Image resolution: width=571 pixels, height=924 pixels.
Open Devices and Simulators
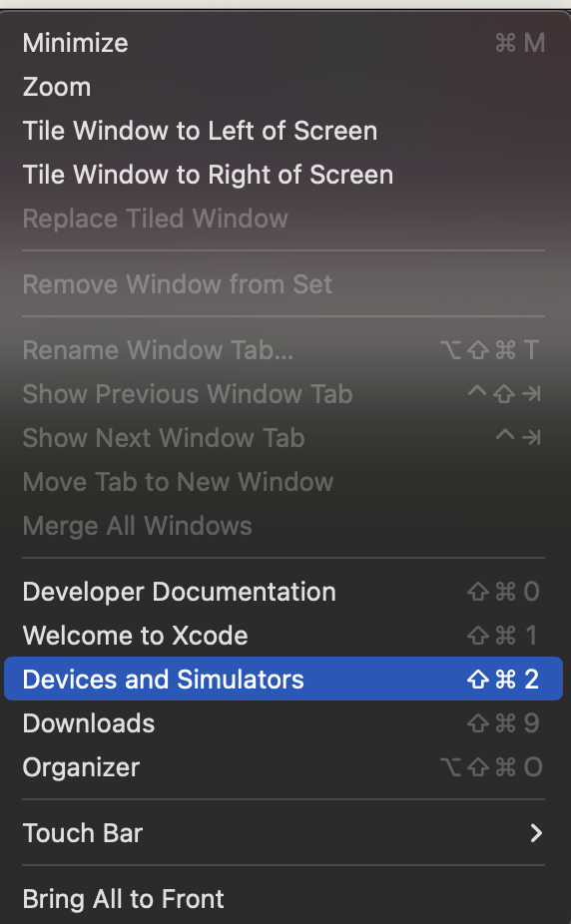tap(284, 679)
